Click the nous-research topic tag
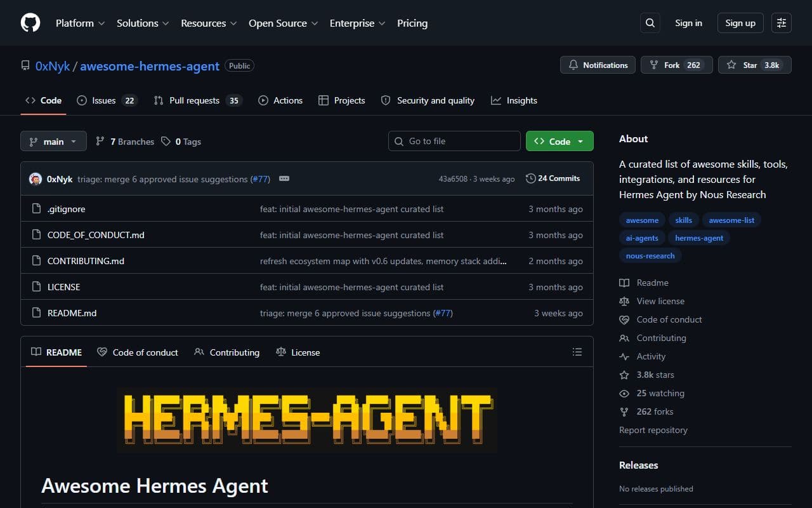Viewport: 812px width, 508px height. [x=650, y=256]
